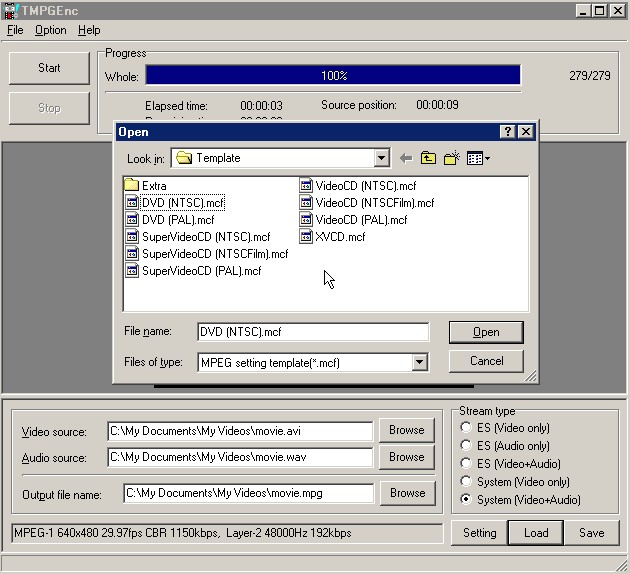Screen dimensions: 630x574
Task: Click TMPGEnc application icon in title bar
Action: click(x=10, y=10)
